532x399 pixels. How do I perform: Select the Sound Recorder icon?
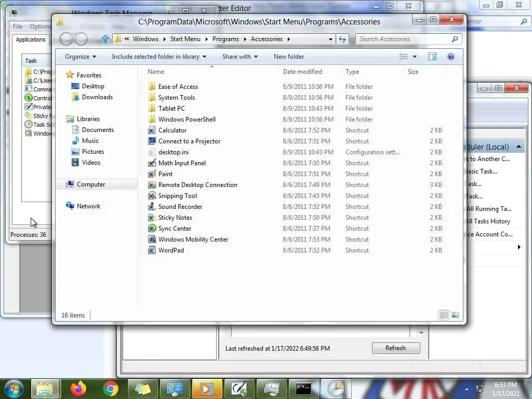click(x=152, y=207)
